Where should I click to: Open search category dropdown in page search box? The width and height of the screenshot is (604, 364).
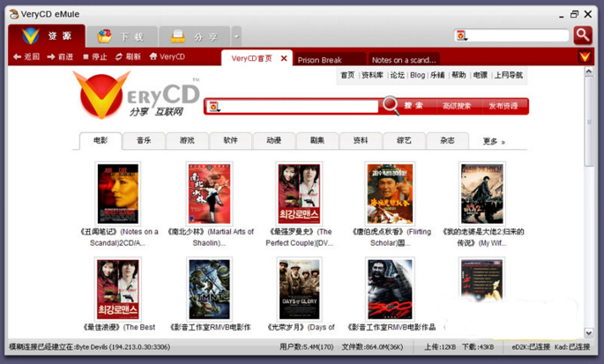click(214, 107)
